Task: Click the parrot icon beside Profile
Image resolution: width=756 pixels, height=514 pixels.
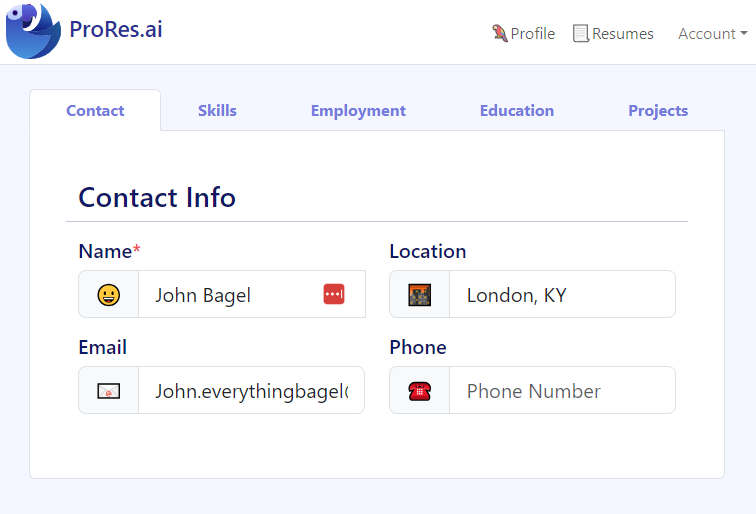Action: point(500,33)
